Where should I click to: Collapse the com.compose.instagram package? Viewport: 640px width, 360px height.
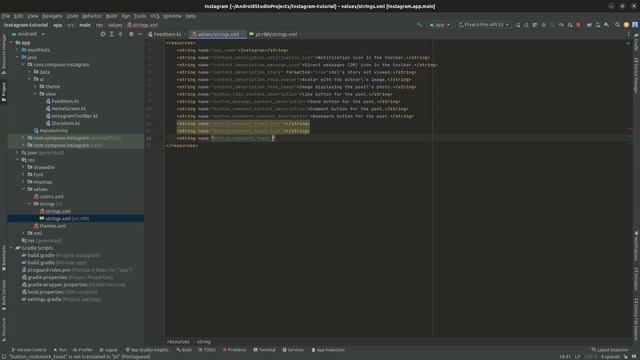[23, 64]
